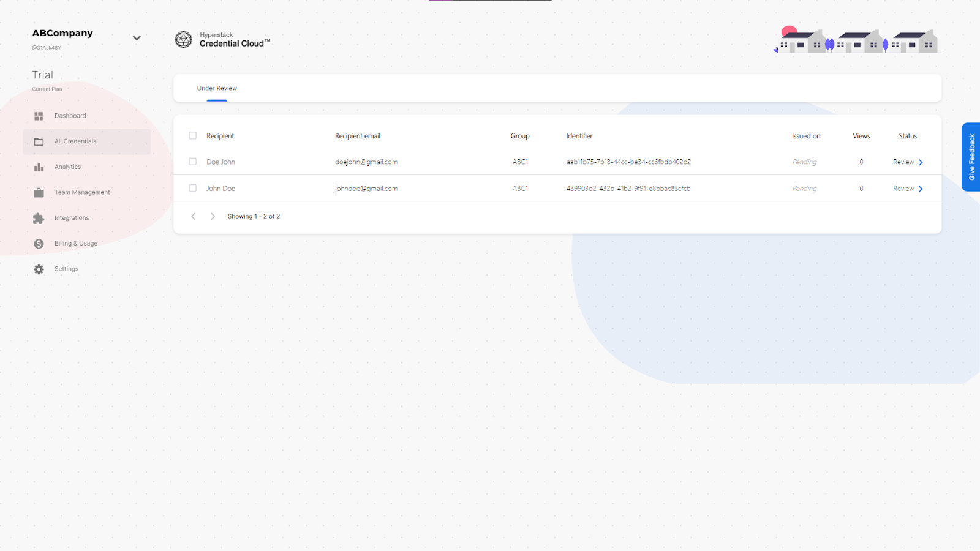Click the ABC1 group for Doe John
Viewport: 980px width, 551px height.
521,162
